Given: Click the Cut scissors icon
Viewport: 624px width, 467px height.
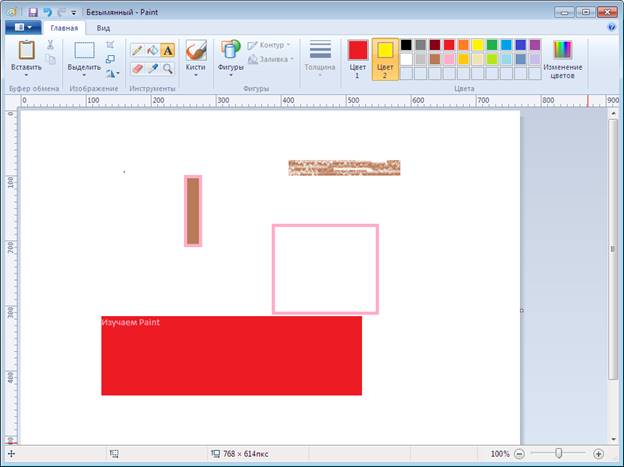Looking at the screenshot, I should [x=50, y=45].
